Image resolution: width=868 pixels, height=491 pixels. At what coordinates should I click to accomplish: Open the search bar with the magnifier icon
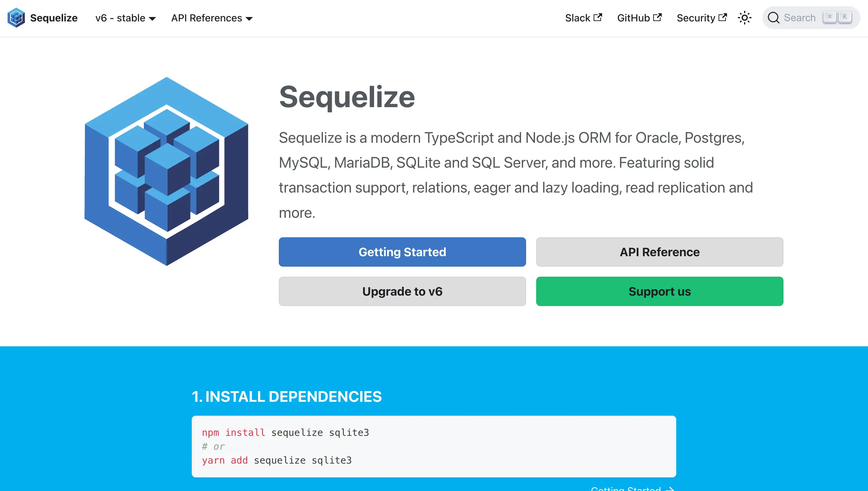(774, 18)
